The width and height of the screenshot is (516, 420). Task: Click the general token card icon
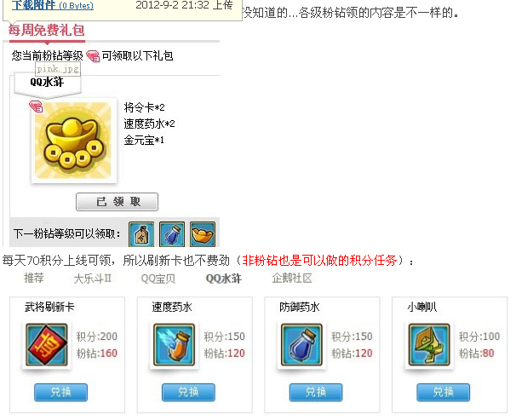coord(141,234)
